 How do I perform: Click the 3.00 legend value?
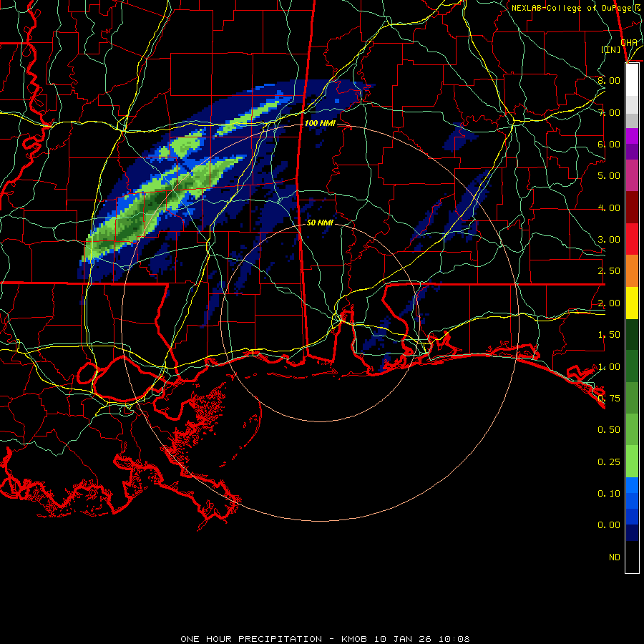coord(609,240)
